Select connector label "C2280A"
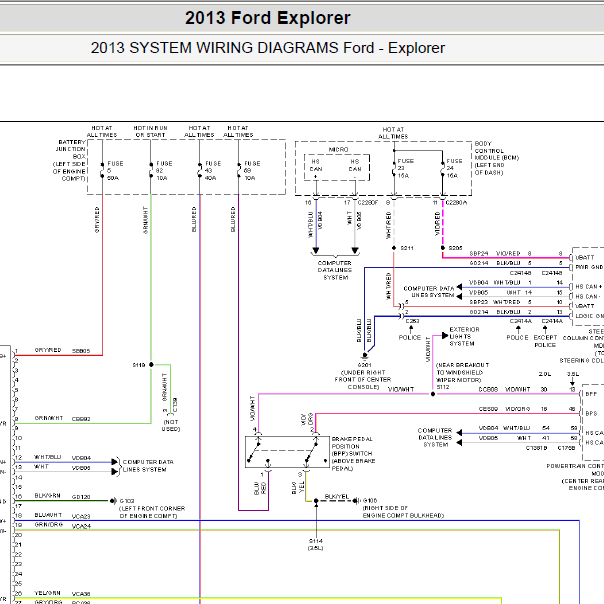This screenshot has width=604, height=604. 456,203
